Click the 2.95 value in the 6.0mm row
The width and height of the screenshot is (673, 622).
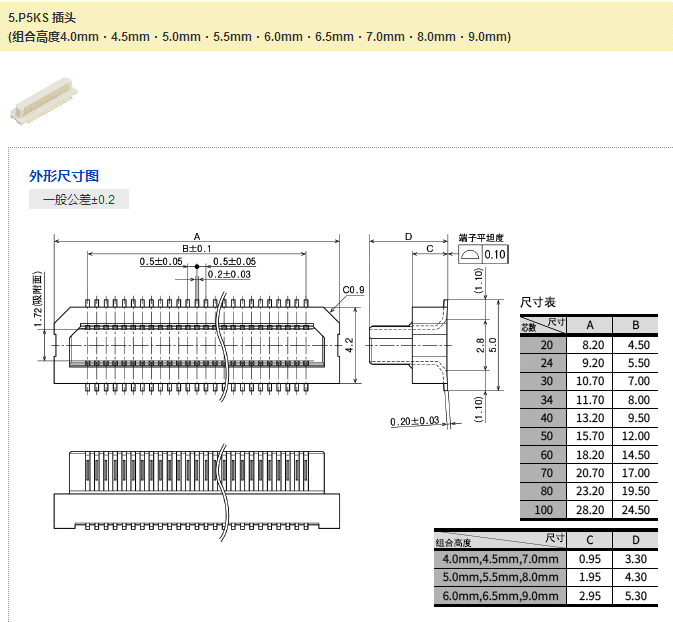click(590, 596)
